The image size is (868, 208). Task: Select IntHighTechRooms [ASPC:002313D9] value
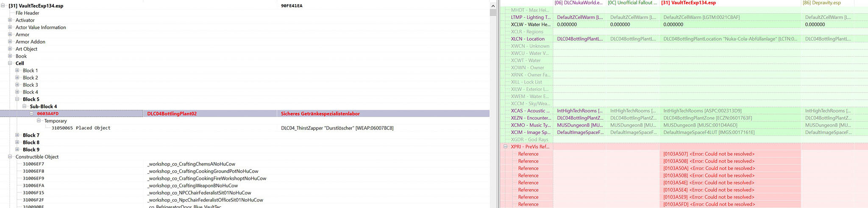pyautogui.click(x=702, y=111)
